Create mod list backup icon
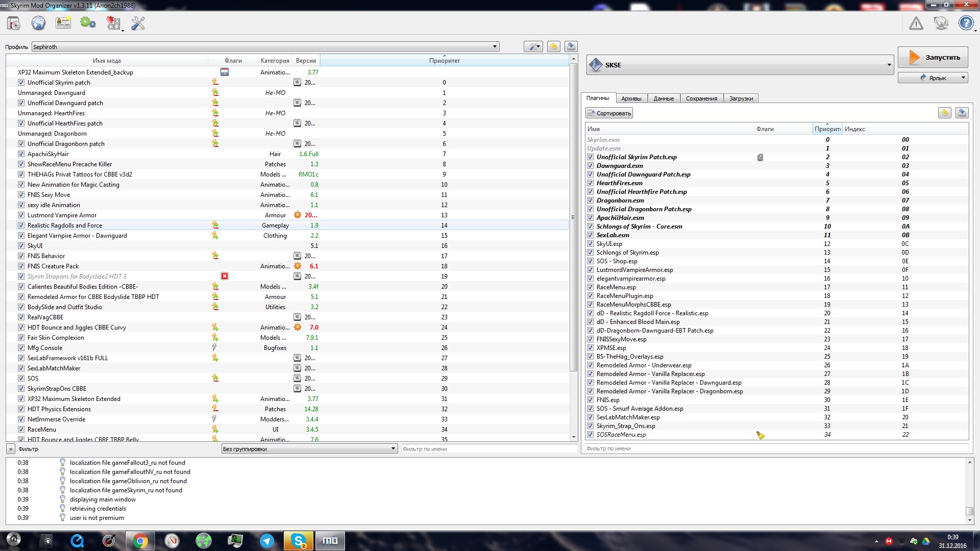Screen dimensions: 980x551 click(x=571, y=46)
